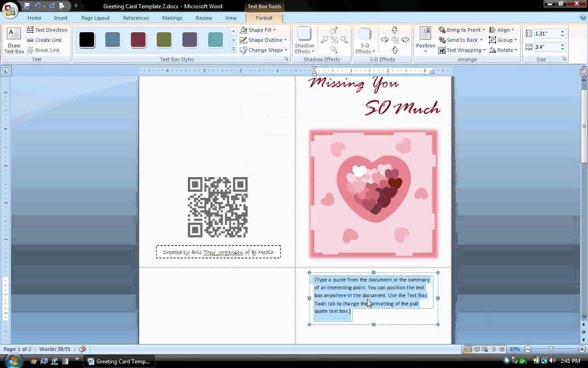Open the Insert ribbon tab
588x368 pixels.
61,18
